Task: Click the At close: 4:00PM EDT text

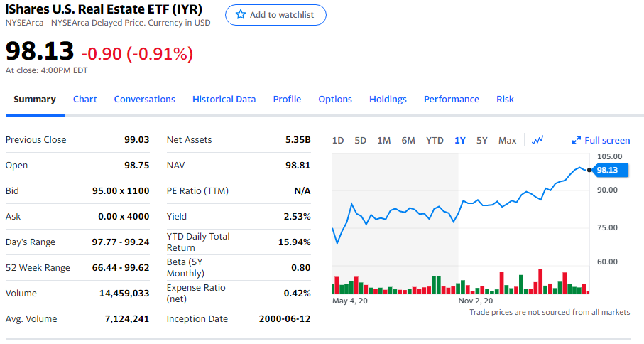Action: point(46,70)
